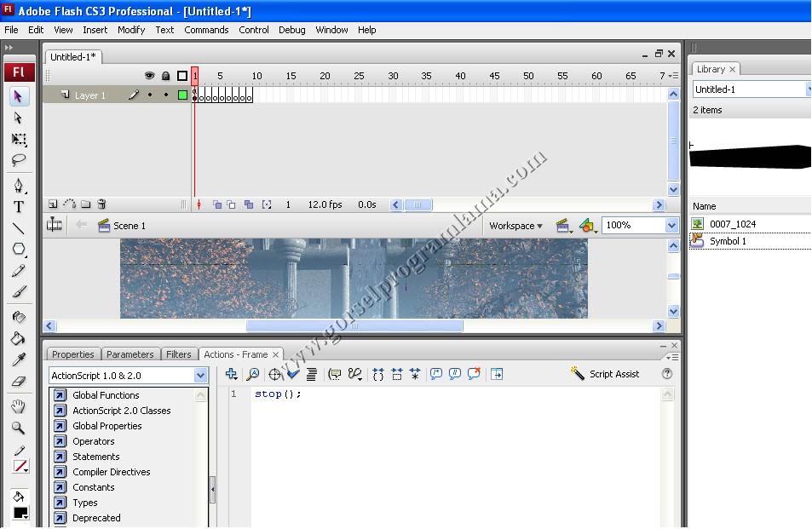Choose the Eraser tool
The height and width of the screenshot is (529, 812).
pyautogui.click(x=19, y=382)
